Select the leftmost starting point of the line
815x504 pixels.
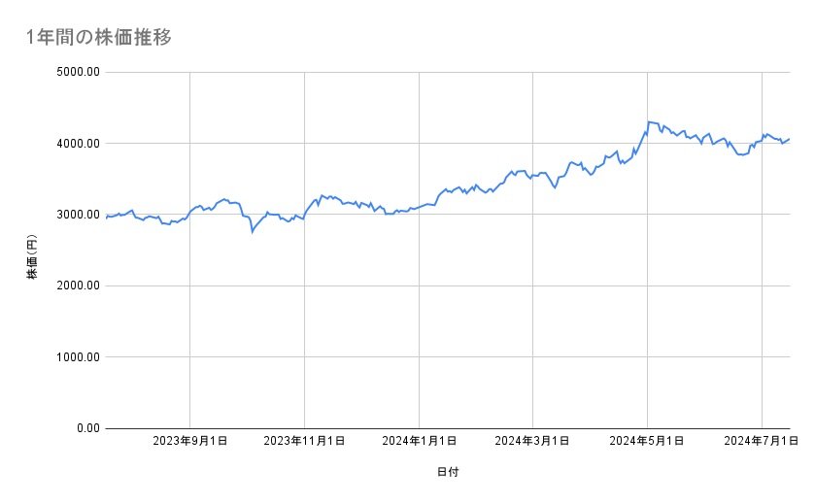pos(106,218)
